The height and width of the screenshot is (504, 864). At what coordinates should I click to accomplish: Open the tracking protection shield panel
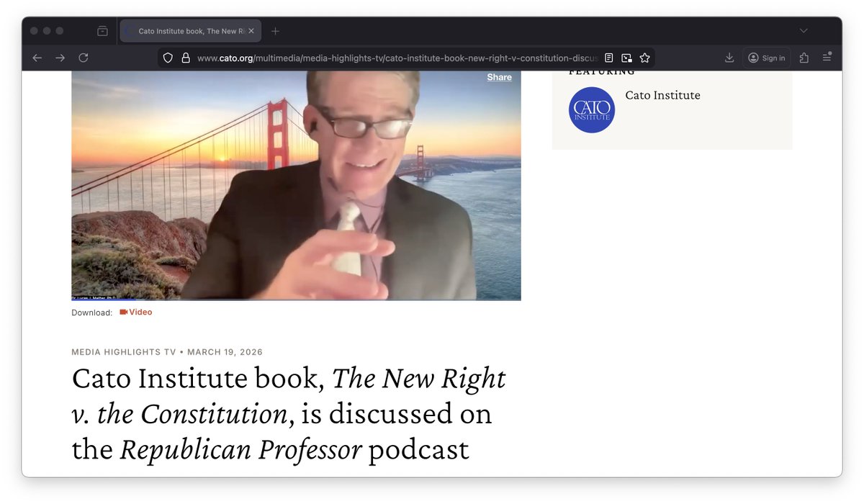[168, 58]
